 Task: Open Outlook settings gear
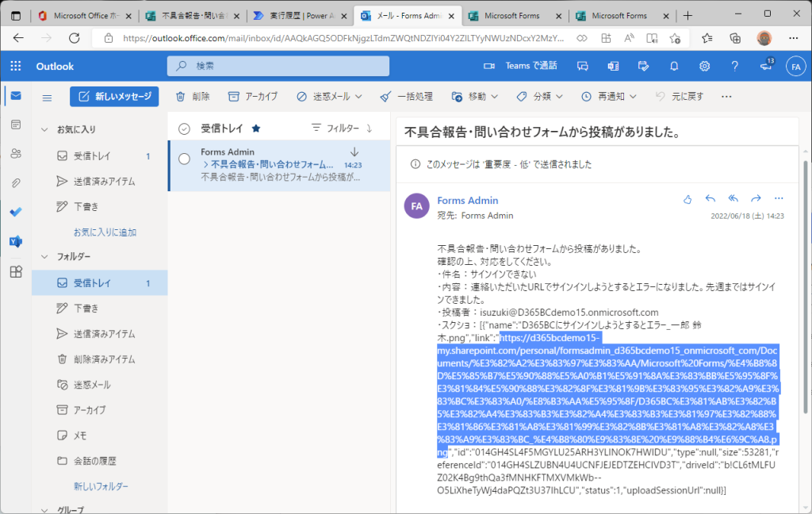(704, 67)
